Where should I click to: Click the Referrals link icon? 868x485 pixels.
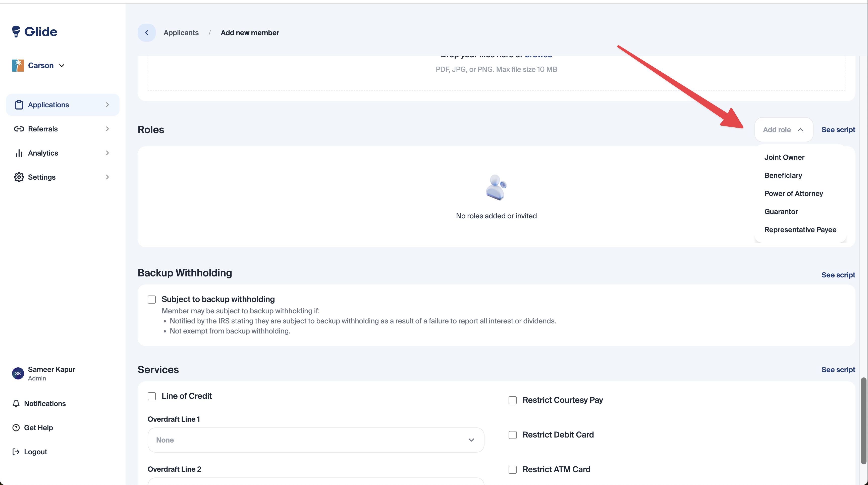[19, 129]
